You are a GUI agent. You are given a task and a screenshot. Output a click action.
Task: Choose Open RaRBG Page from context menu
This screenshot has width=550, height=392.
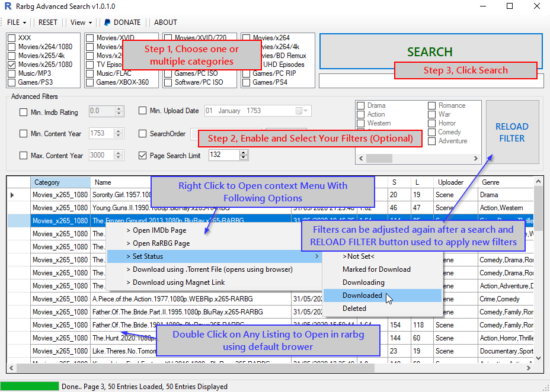pyautogui.click(x=214, y=243)
